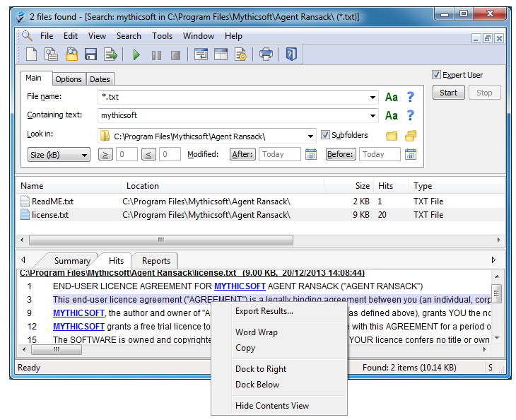Toggle the Expert User checkbox
Viewport: 516px width, 420px height.
[436, 75]
